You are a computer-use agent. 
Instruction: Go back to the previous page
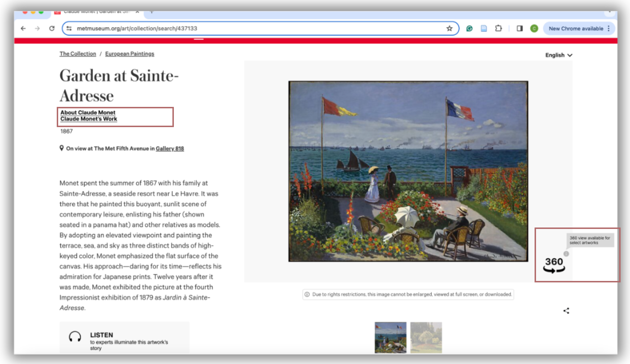(23, 28)
